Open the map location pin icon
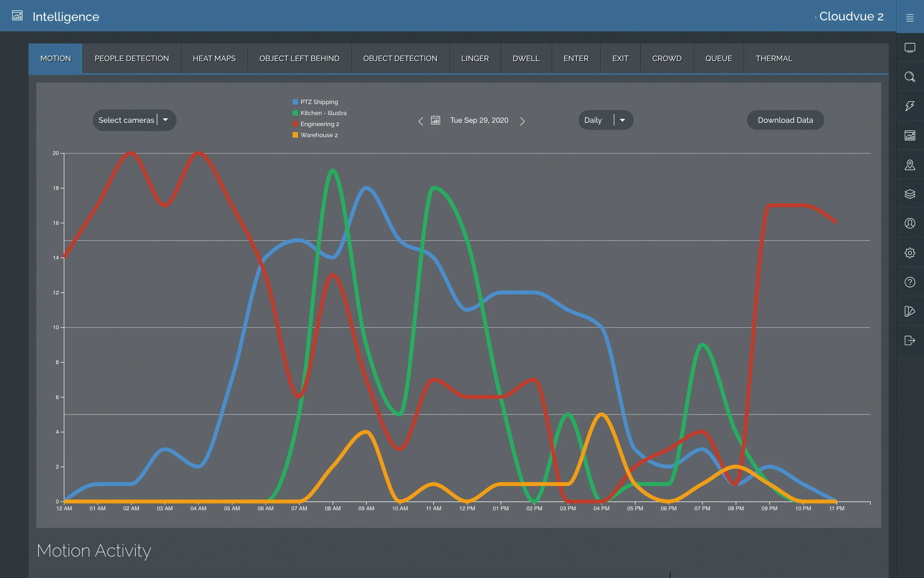This screenshot has width=924, height=578. [x=910, y=165]
